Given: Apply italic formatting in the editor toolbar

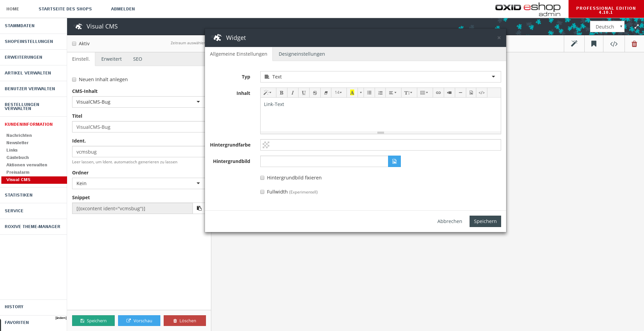Looking at the screenshot, I should 292,93.
